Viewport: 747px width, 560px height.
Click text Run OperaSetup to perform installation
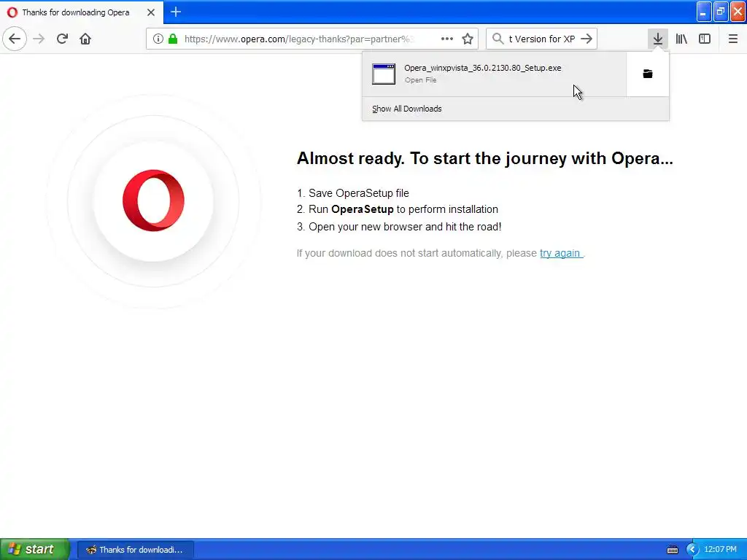coord(403,209)
